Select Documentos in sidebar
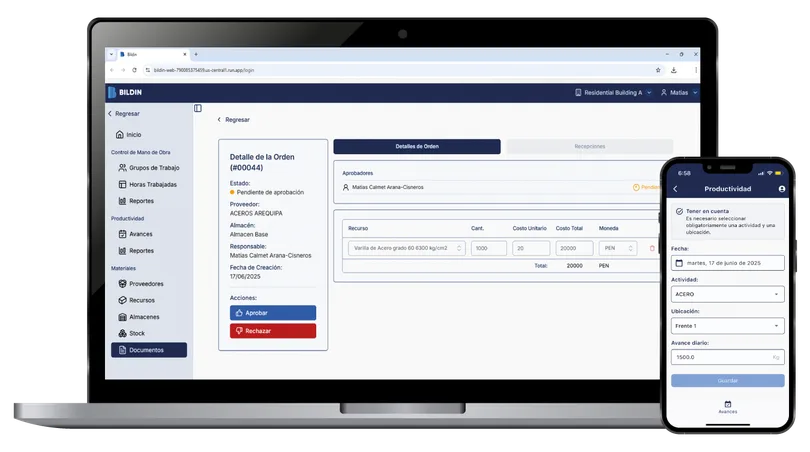 tap(149, 350)
